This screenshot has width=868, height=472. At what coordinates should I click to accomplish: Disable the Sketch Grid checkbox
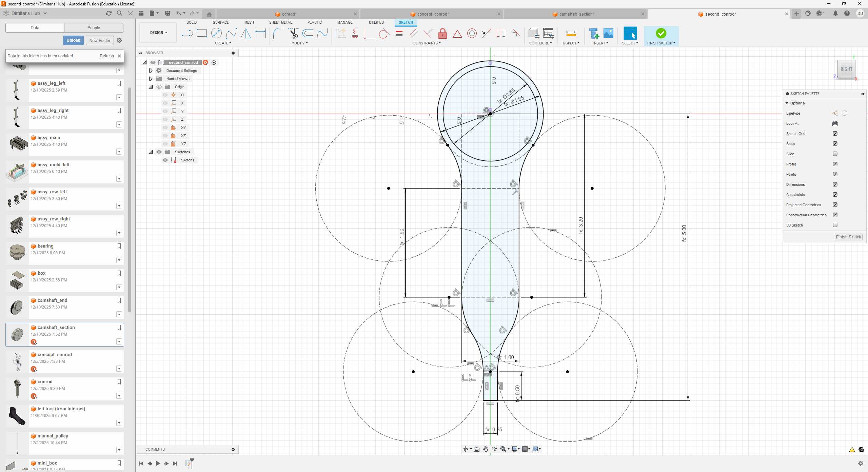[835, 134]
